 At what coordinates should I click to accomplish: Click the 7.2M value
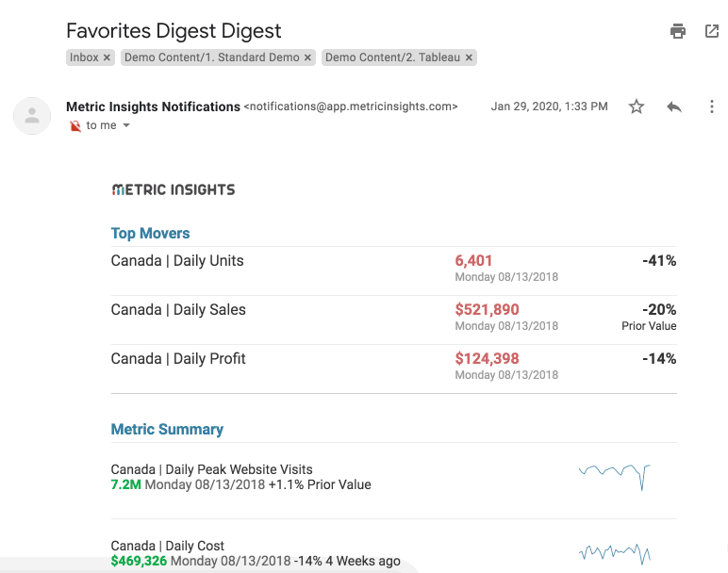pos(125,484)
